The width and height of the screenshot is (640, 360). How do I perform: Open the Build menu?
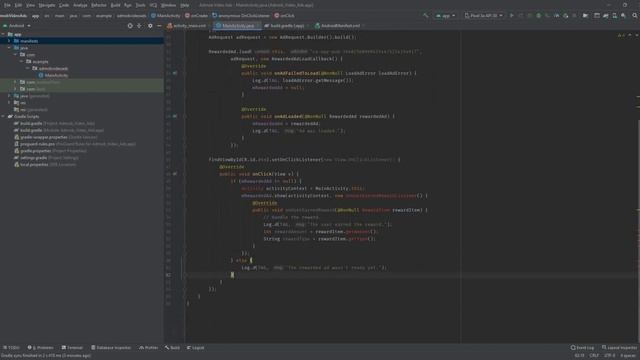(116, 5)
